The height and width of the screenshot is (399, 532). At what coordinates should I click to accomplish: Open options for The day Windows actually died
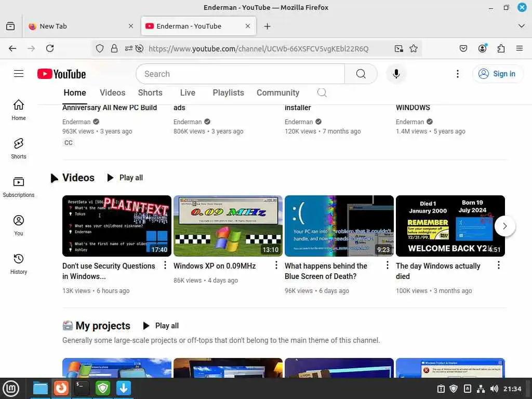tap(498, 265)
